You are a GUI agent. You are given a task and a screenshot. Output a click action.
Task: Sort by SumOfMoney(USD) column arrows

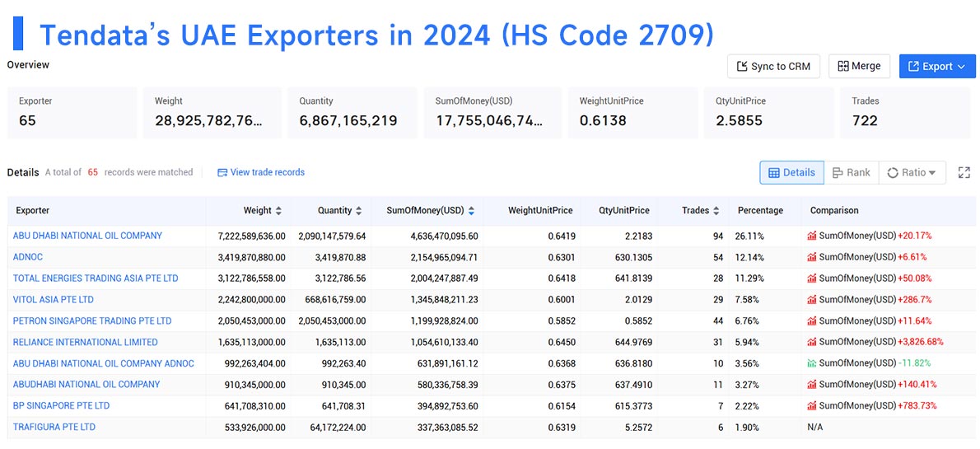click(471, 211)
